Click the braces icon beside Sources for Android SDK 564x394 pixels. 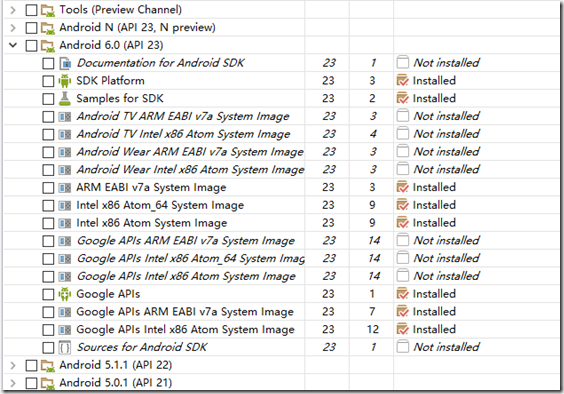tap(65, 347)
